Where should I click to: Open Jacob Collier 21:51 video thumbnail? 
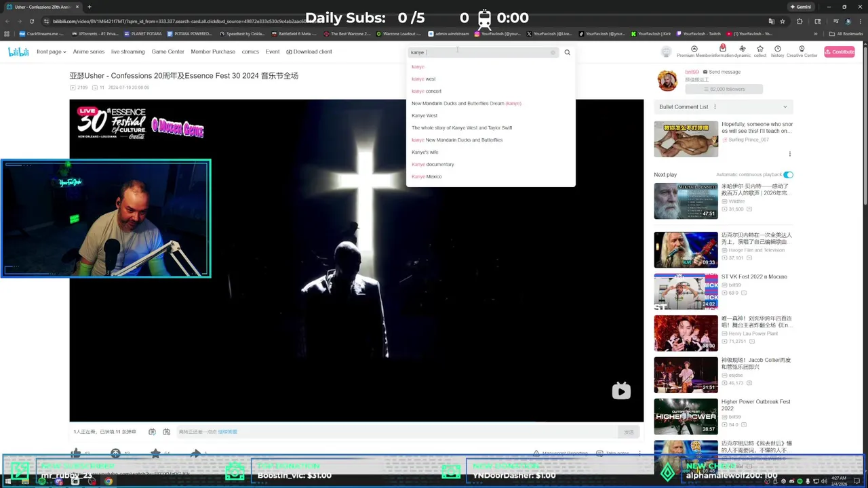pos(686,375)
